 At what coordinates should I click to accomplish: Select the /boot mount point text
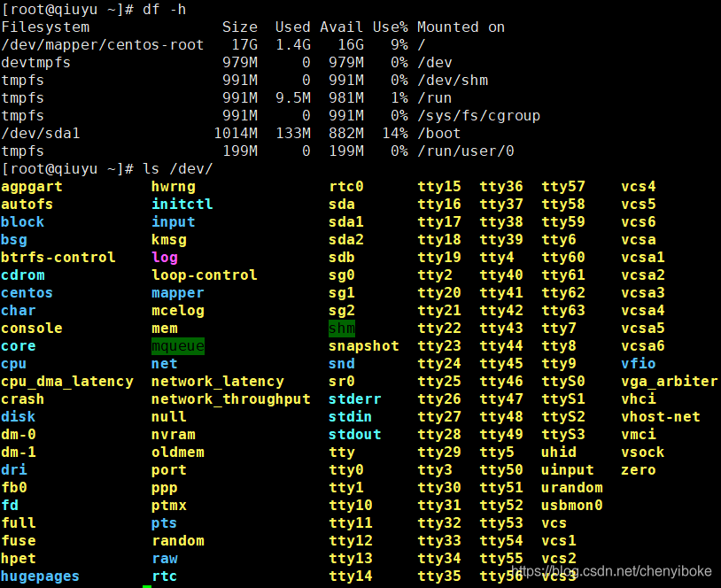439,134
